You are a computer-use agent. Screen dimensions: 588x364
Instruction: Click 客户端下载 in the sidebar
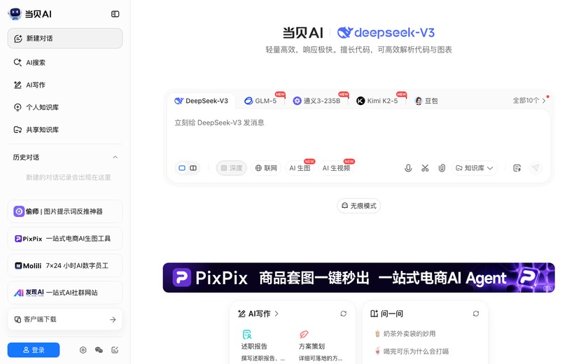click(65, 319)
